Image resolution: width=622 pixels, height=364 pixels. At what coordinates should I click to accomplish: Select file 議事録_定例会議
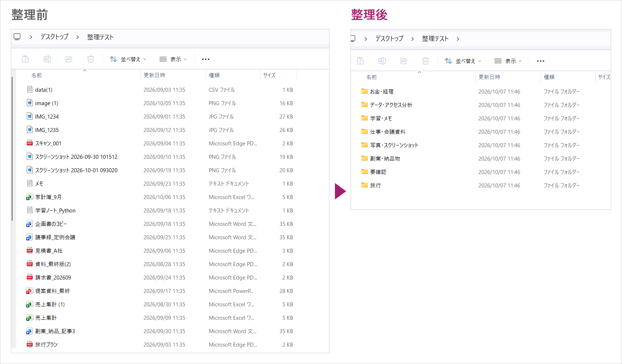[x=55, y=237]
